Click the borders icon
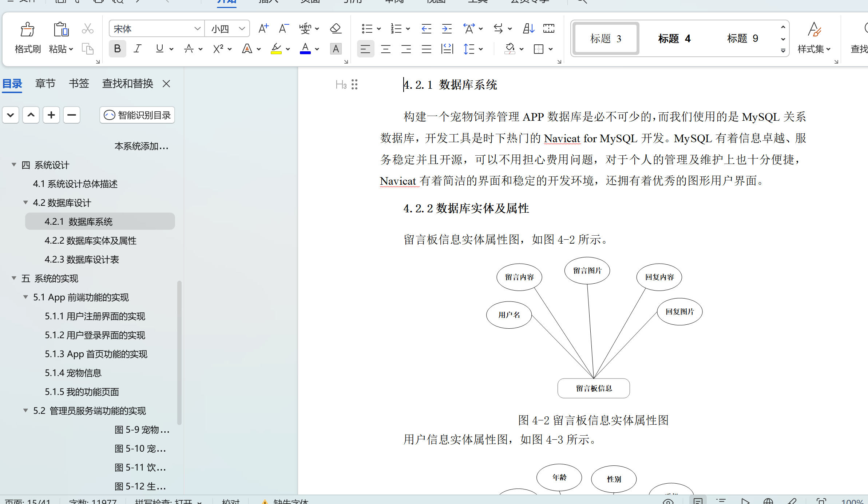868x504 pixels. tap(539, 49)
